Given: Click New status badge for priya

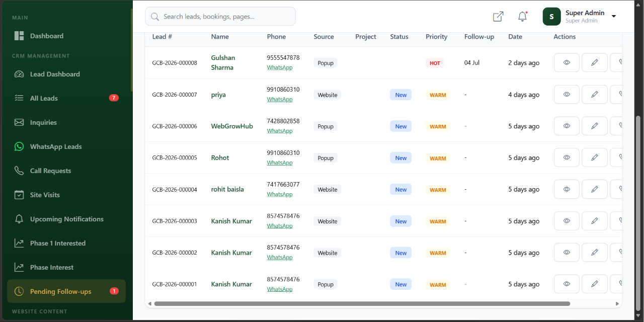Looking at the screenshot, I should click(x=400, y=95).
